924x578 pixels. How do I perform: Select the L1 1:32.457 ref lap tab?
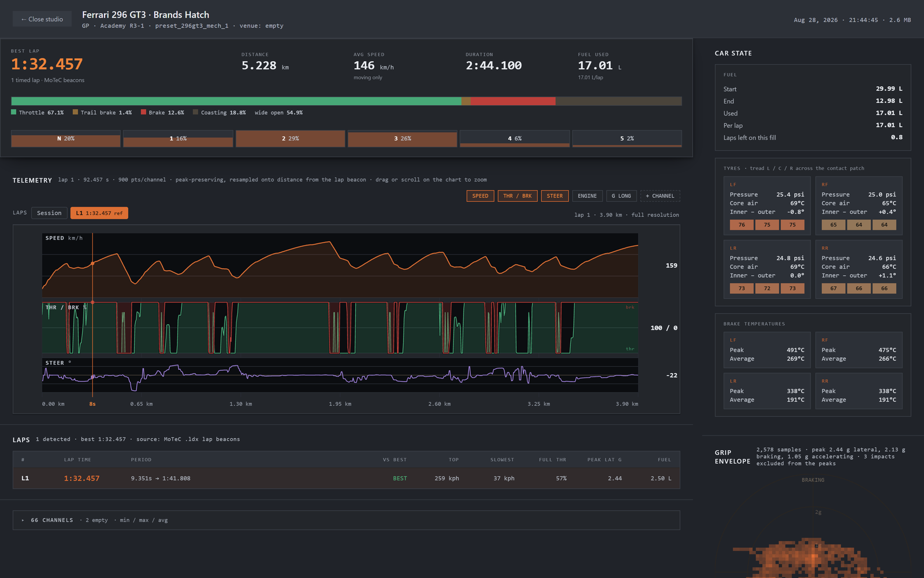click(99, 213)
